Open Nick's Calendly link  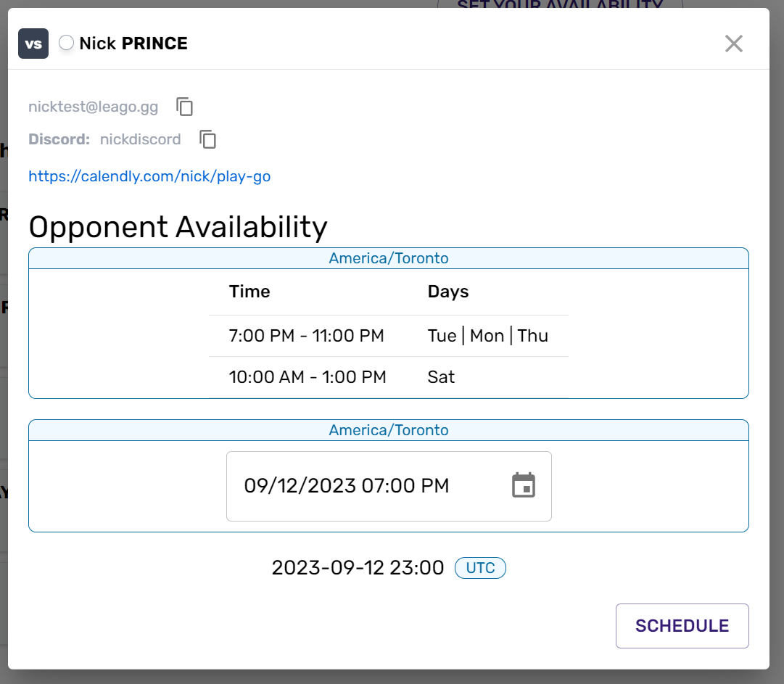pos(149,176)
